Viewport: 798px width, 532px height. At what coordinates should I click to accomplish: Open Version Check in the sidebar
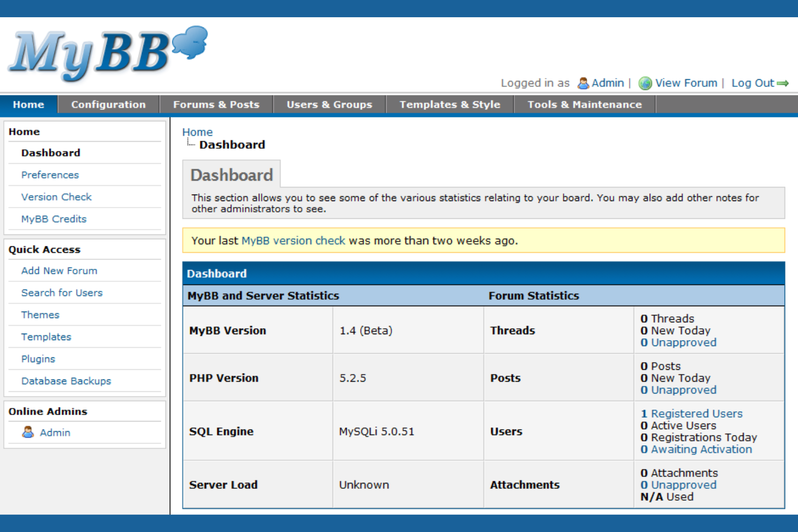coord(57,197)
